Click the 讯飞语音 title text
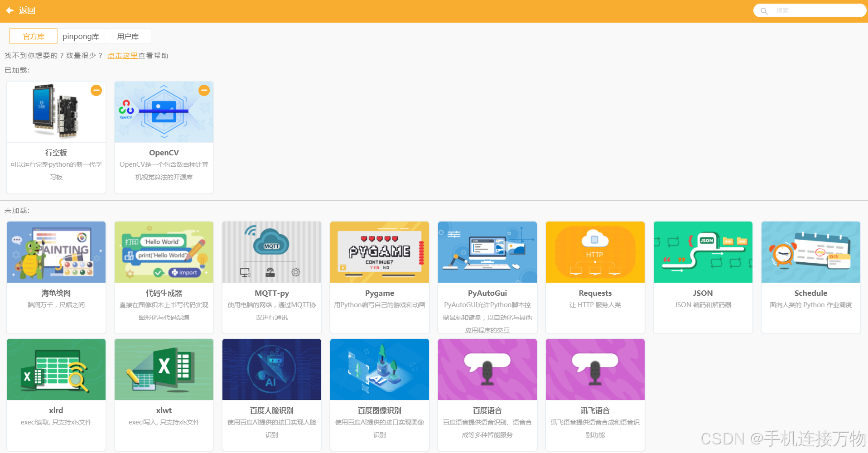The image size is (868, 453). (595, 410)
